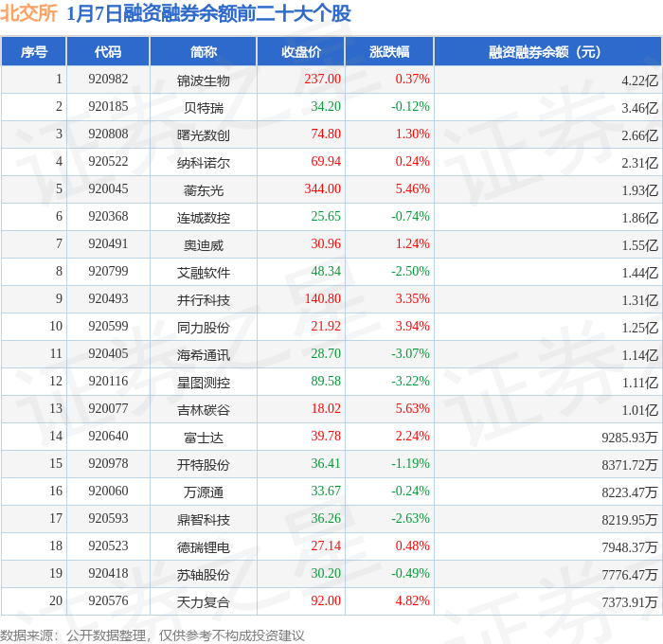
Task: Click the closing price 237.00
Action: click(323, 79)
